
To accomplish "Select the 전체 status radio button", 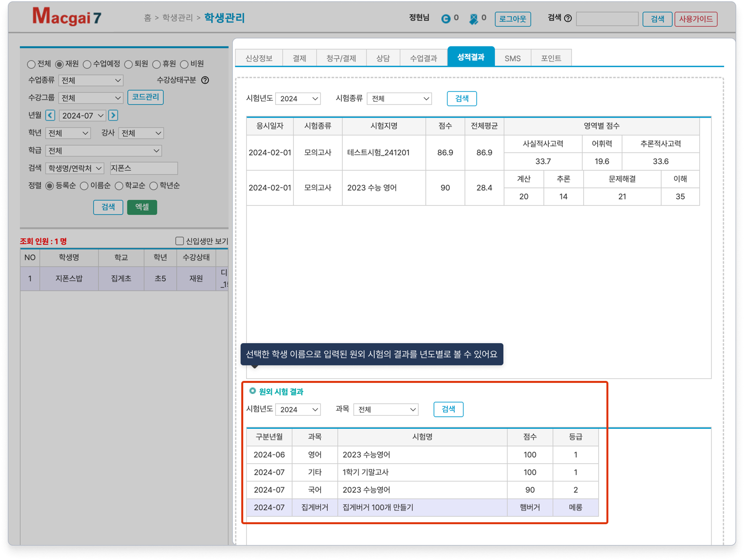I will pos(31,64).
